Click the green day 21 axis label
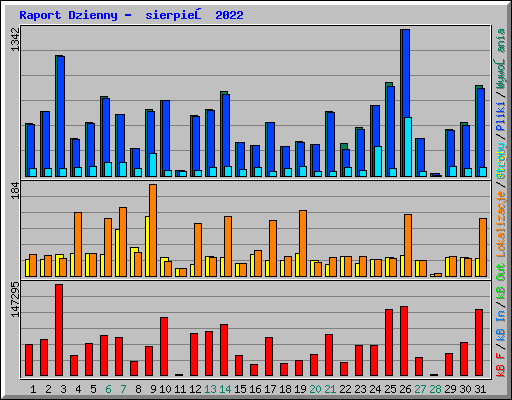Screen dimensions: 512x400 pos(330,389)
